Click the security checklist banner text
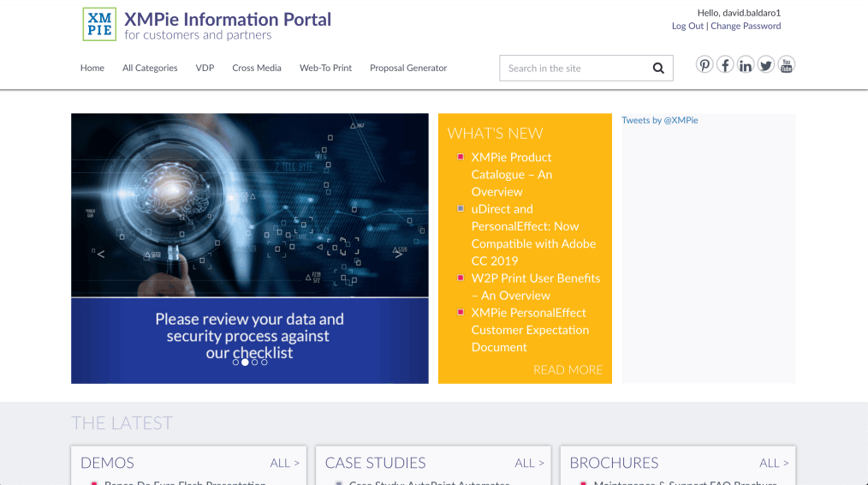The height and width of the screenshot is (485, 868). pyautogui.click(x=250, y=335)
